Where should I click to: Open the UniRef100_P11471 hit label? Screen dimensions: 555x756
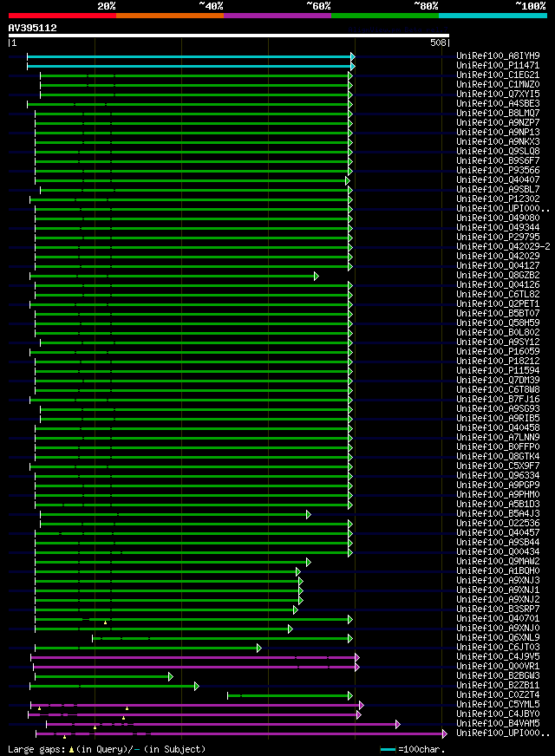pos(498,66)
